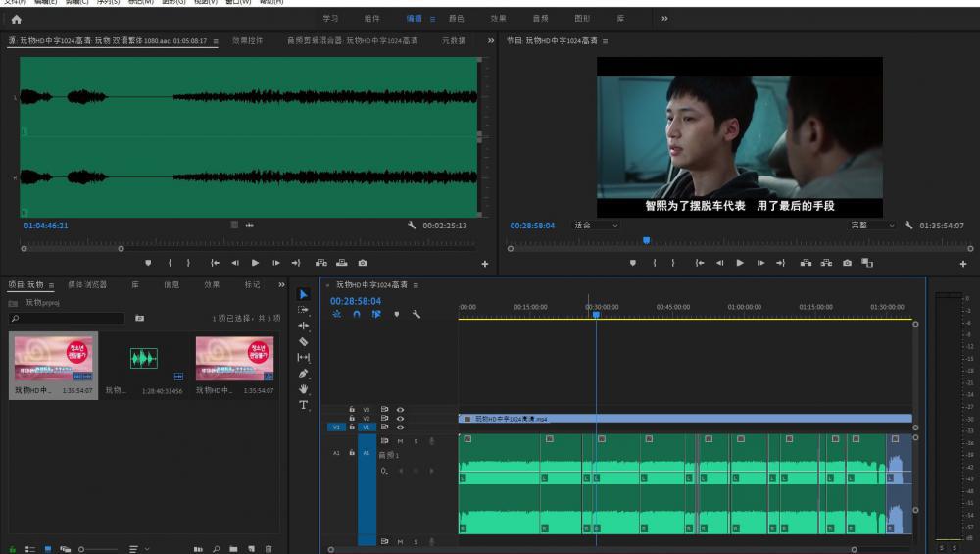Select the Pen tool
The height and width of the screenshot is (554, 980).
click(x=303, y=374)
